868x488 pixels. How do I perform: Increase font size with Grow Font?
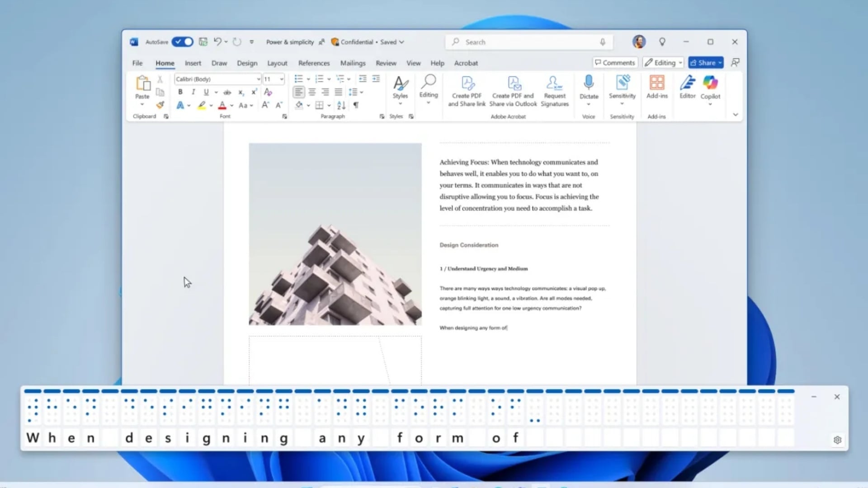click(265, 105)
